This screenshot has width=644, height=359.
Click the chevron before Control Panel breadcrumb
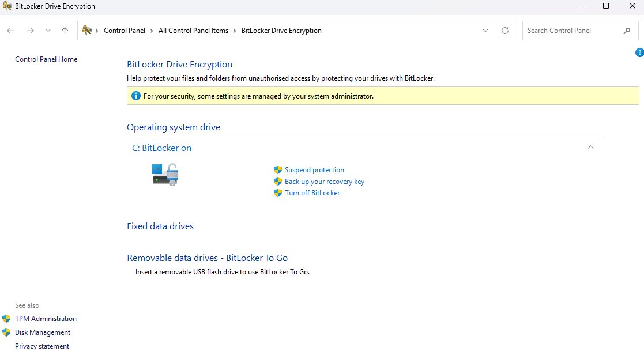click(x=97, y=31)
